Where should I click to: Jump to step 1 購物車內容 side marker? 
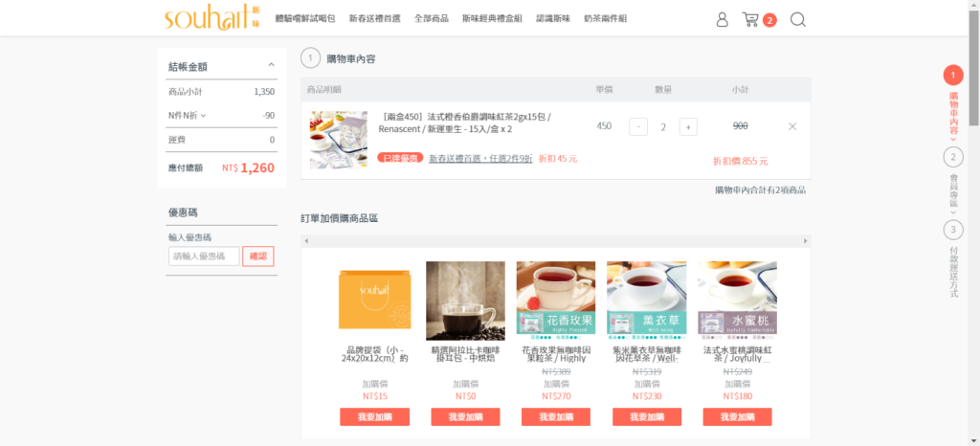[x=953, y=76]
